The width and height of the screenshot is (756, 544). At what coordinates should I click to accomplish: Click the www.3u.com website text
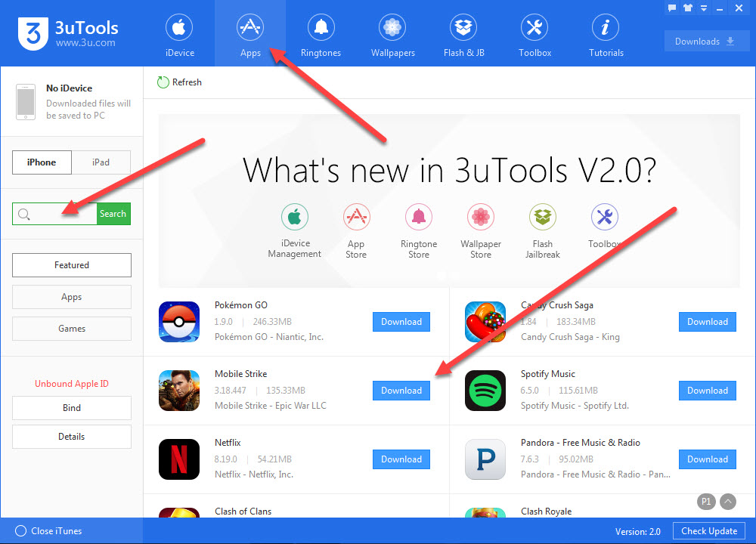[85, 42]
